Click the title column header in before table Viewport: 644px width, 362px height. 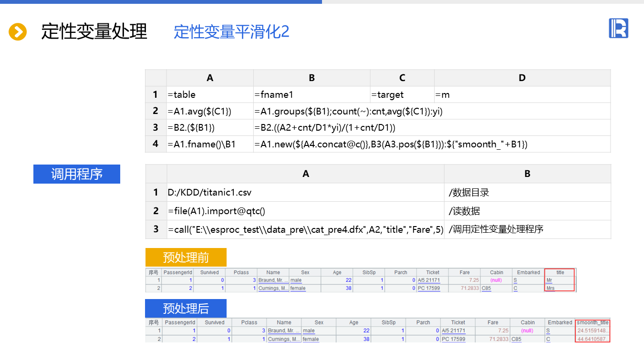tap(560, 272)
